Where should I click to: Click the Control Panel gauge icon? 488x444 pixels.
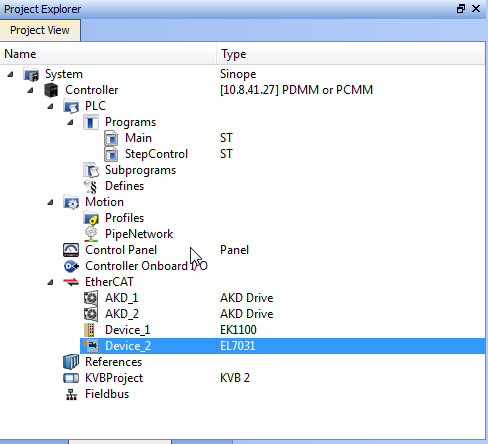(x=71, y=250)
